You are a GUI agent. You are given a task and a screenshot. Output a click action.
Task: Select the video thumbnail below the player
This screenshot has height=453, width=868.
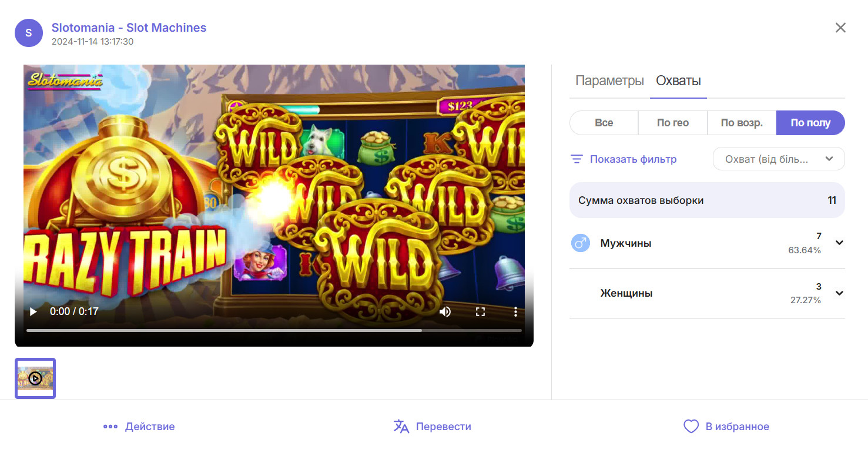[35, 378]
